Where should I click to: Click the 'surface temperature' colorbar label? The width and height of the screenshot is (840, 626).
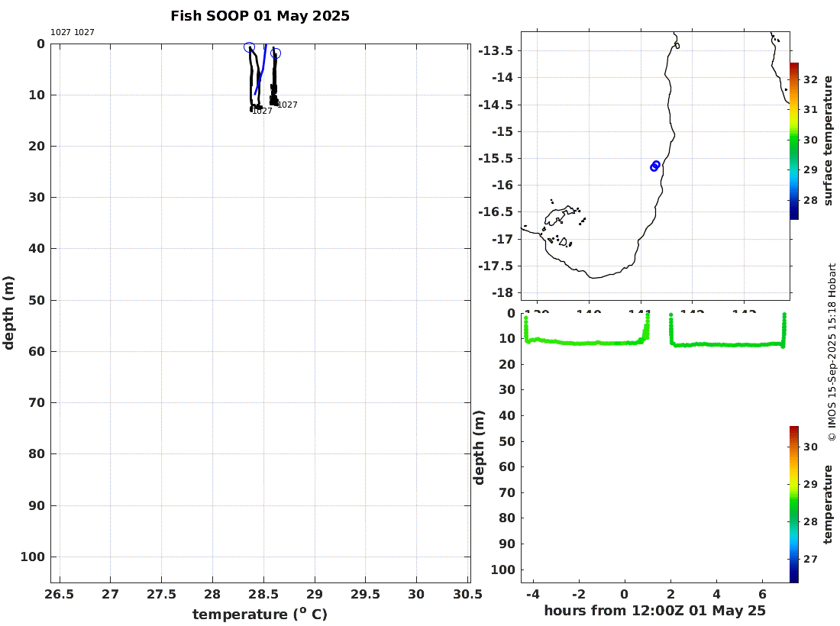(x=829, y=140)
